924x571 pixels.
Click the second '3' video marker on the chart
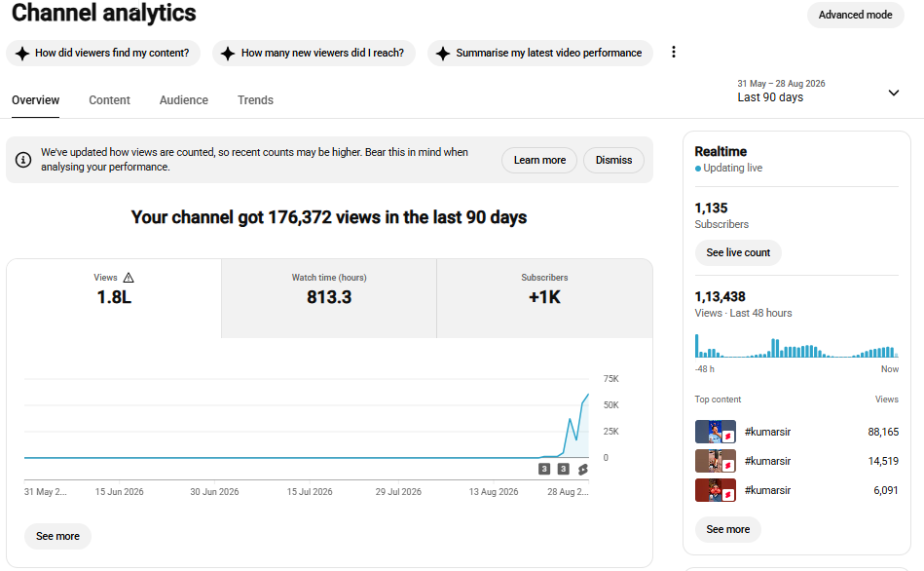[564, 469]
